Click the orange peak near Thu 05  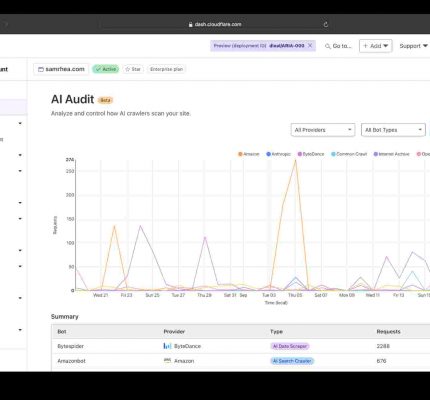(x=295, y=160)
